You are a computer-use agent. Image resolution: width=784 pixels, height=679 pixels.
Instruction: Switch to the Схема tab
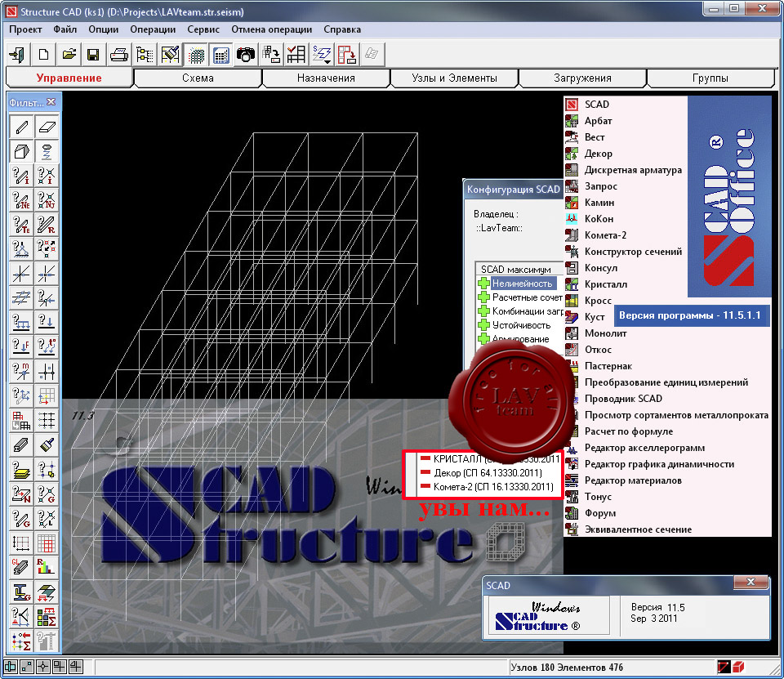pyautogui.click(x=198, y=78)
